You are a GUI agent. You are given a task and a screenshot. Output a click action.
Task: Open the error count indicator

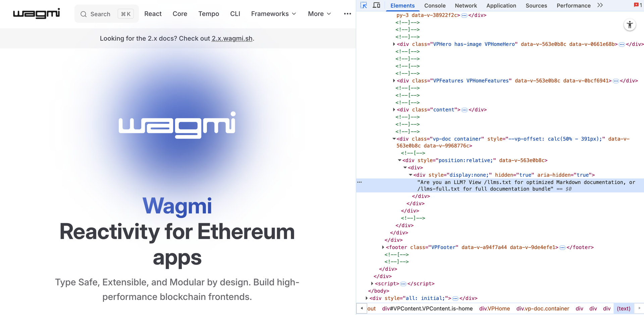[638, 5]
